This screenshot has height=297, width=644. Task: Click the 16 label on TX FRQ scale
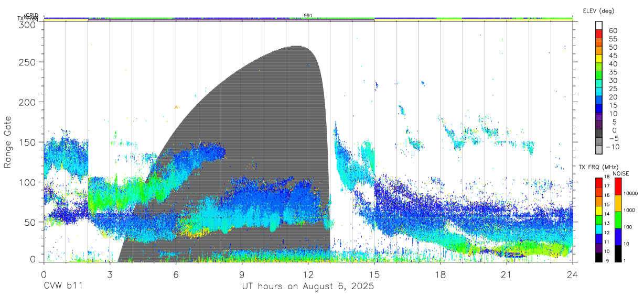[x=607, y=195]
